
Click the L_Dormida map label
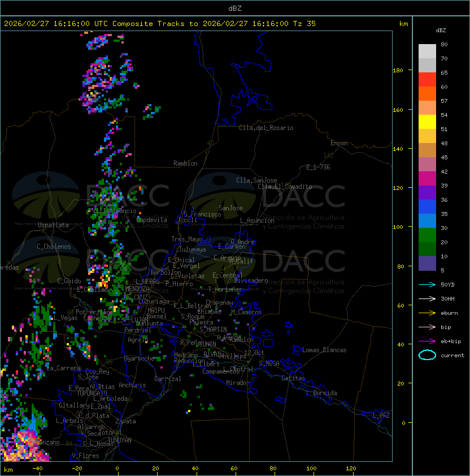pos(321,393)
